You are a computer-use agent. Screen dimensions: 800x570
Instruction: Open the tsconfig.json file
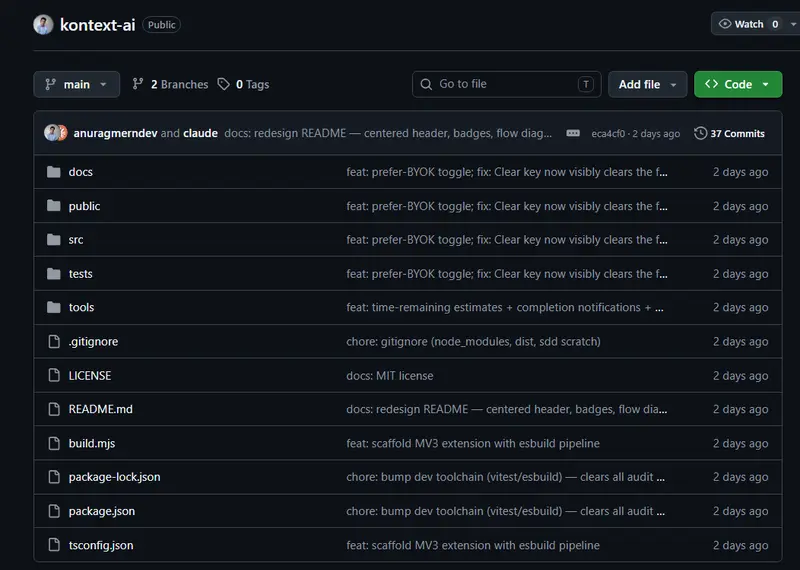pyautogui.click(x=101, y=546)
